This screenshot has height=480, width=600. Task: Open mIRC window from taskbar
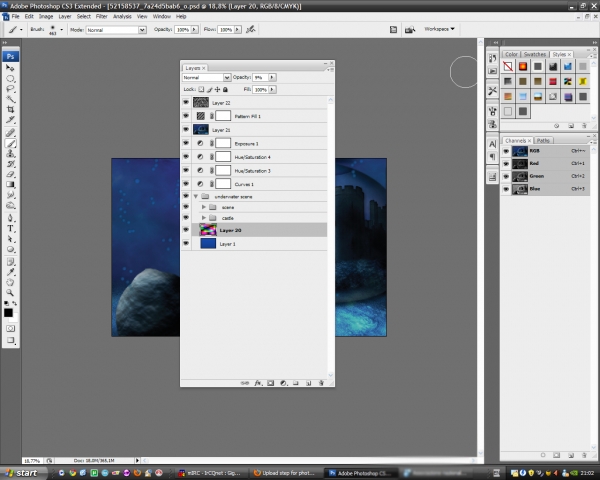click(x=210, y=473)
